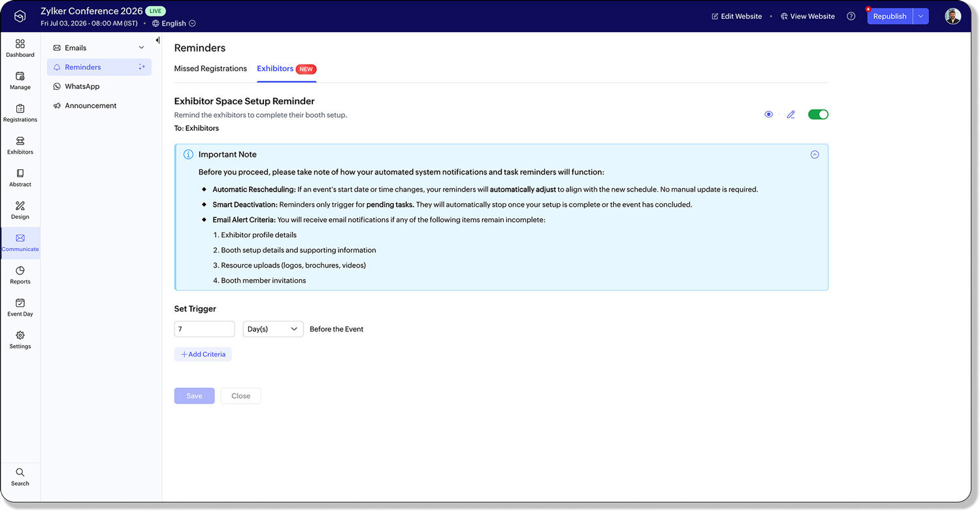Click the 'Automatic Rescheduling:' bullet label
The height and width of the screenshot is (511, 980).
(254, 190)
